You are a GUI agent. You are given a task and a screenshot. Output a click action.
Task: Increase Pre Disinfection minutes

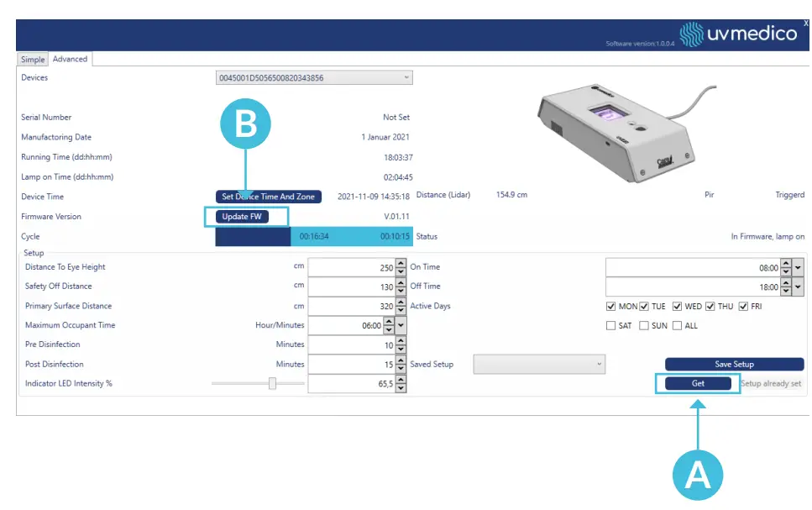pos(401,340)
